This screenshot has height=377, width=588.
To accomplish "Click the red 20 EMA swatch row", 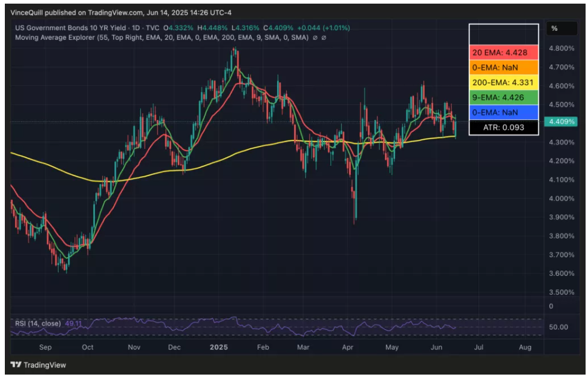I will (503, 52).
